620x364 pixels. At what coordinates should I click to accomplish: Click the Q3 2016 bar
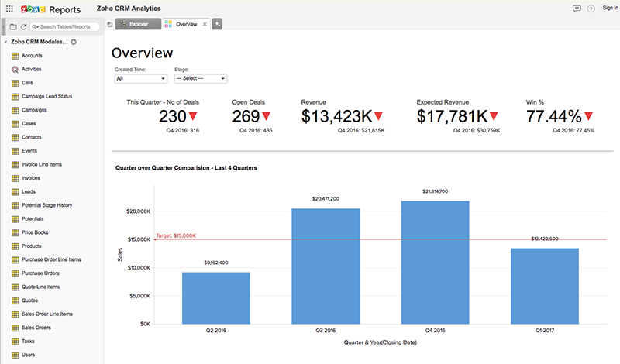[325, 266]
